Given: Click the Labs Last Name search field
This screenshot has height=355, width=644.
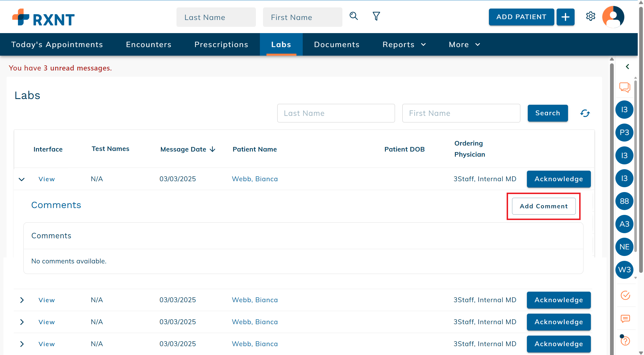Looking at the screenshot, I should (336, 113).
